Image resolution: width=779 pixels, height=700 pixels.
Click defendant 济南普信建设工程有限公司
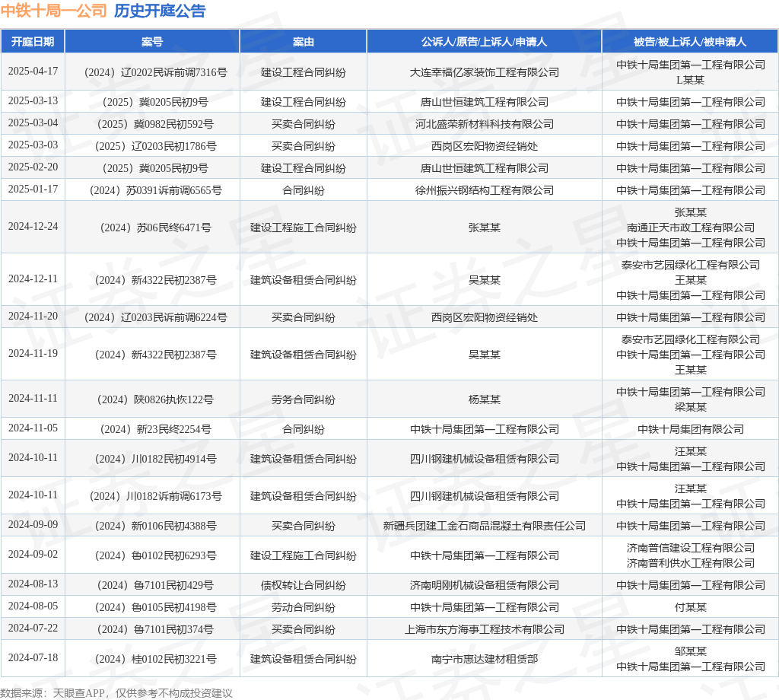coord(690,548)
